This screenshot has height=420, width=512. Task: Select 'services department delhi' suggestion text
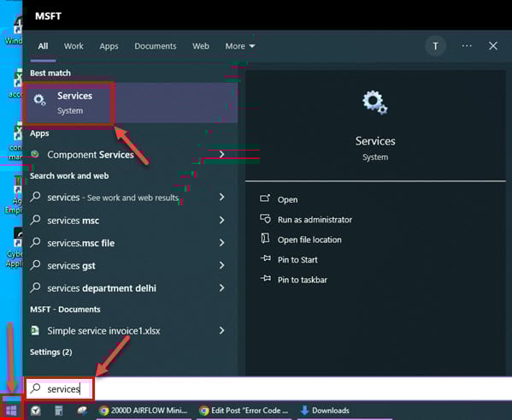point(102,288)
